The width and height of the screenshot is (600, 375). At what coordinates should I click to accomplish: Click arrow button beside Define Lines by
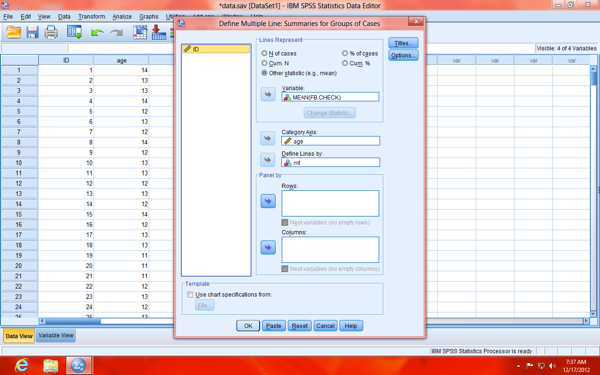tap(268, 160)
